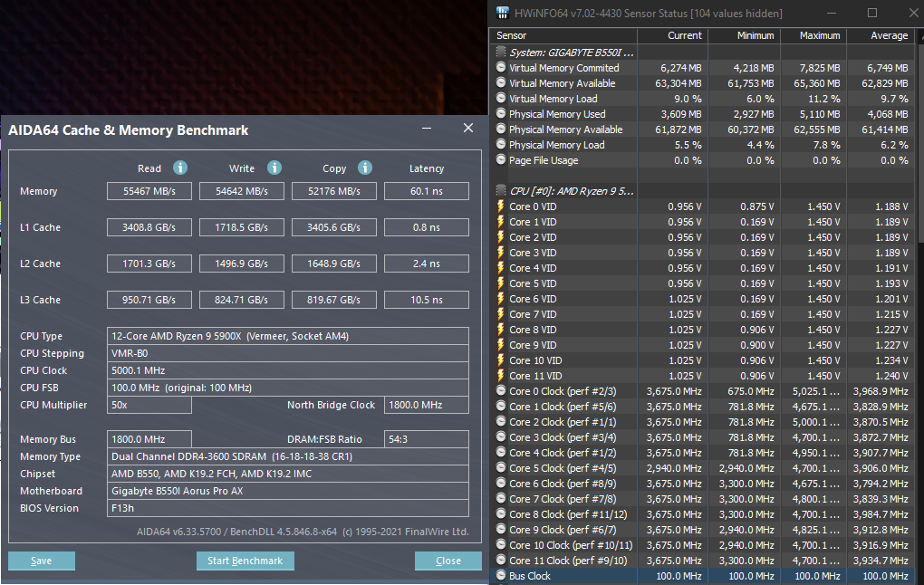
Task: Click the Memory Bus field 1800.0 MHz
Action: (149, 439)
